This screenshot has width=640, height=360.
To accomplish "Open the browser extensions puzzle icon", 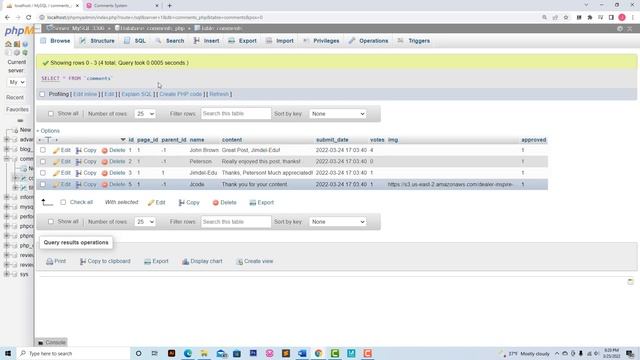I will [x=590, y=18].
